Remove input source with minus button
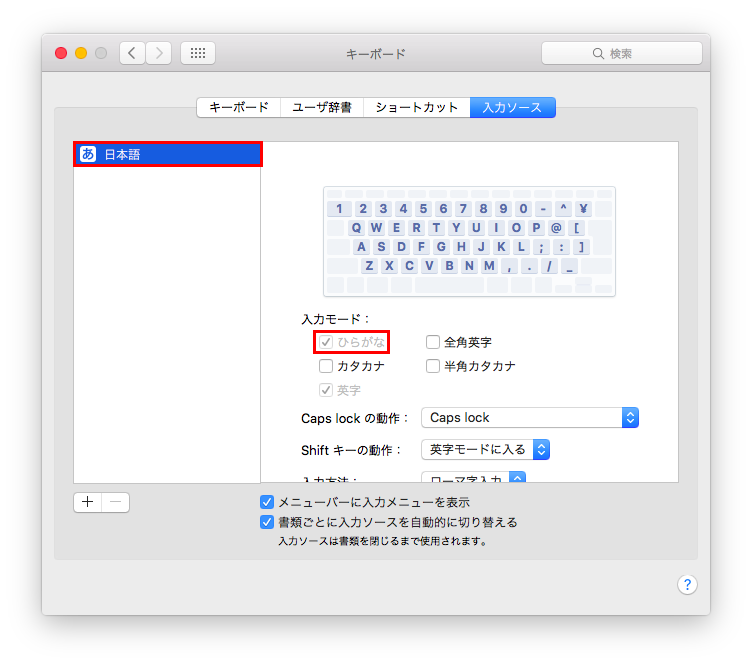 (x=116, y=502)
